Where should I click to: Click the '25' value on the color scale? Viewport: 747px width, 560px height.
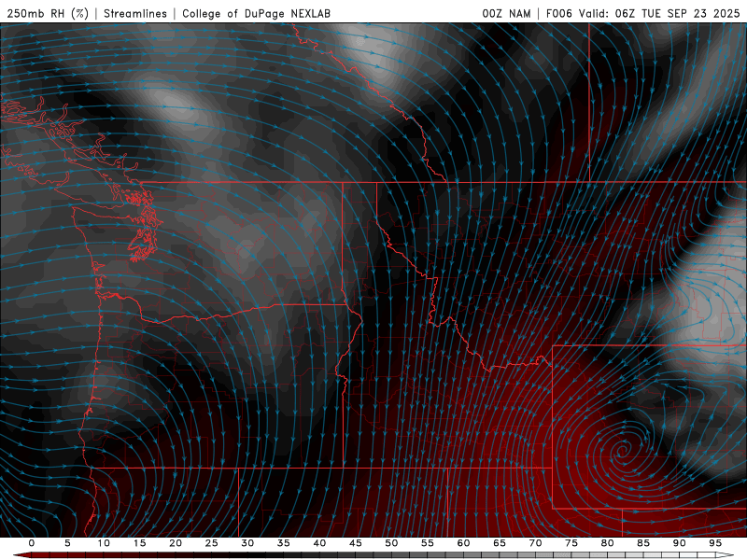(x=212, y=543)
